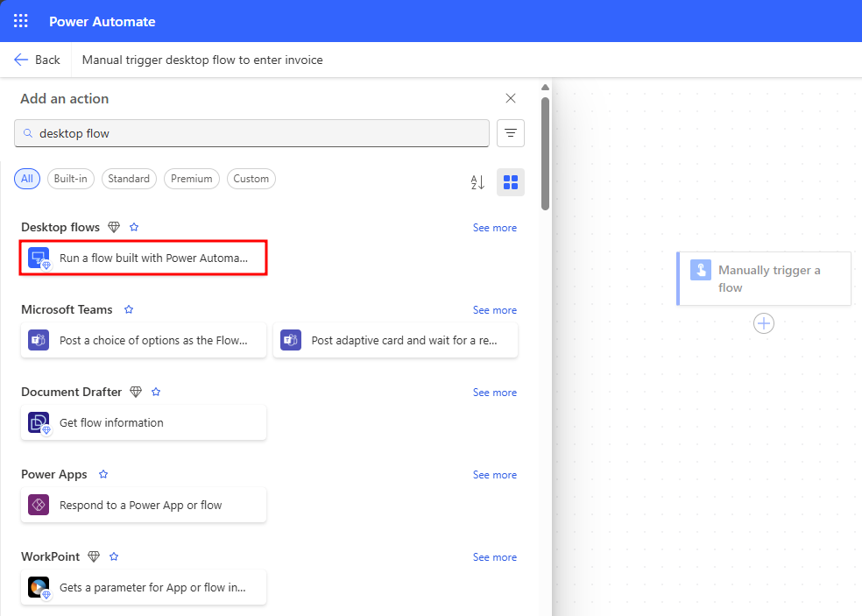This screenshot has height=616, width=862.
Task: Click the Back arrow icon
Action: pos(21,60)
